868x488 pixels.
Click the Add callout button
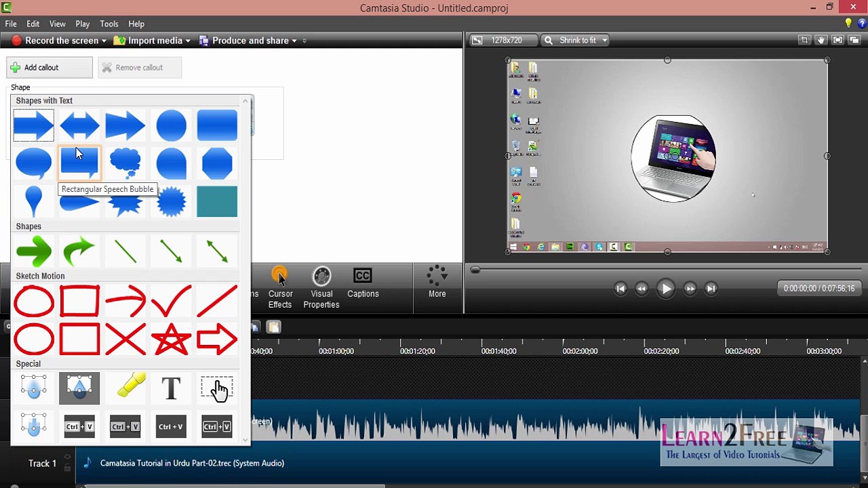tap(50, 68)
